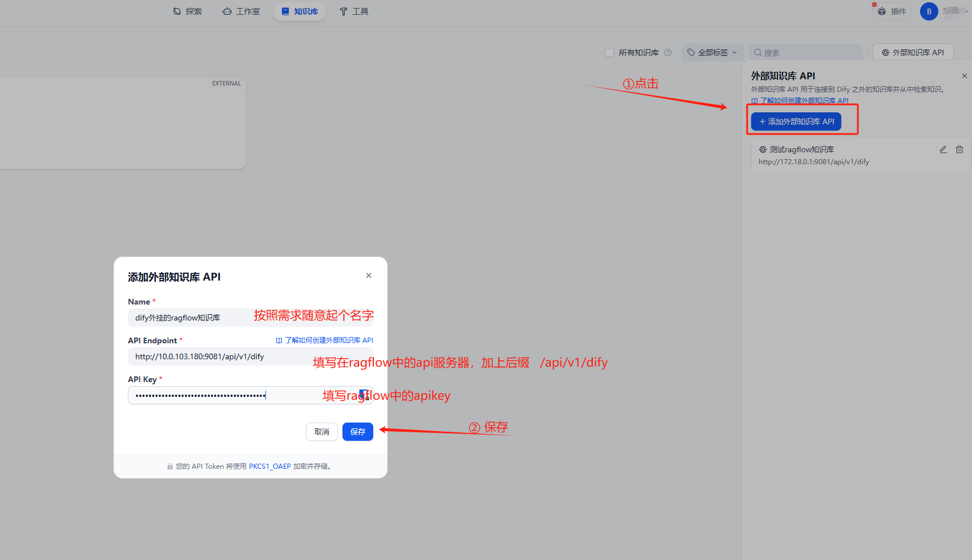Close the 添加外部知识库 API dialog
Viewport: 972px width, 560px height.
369,275
